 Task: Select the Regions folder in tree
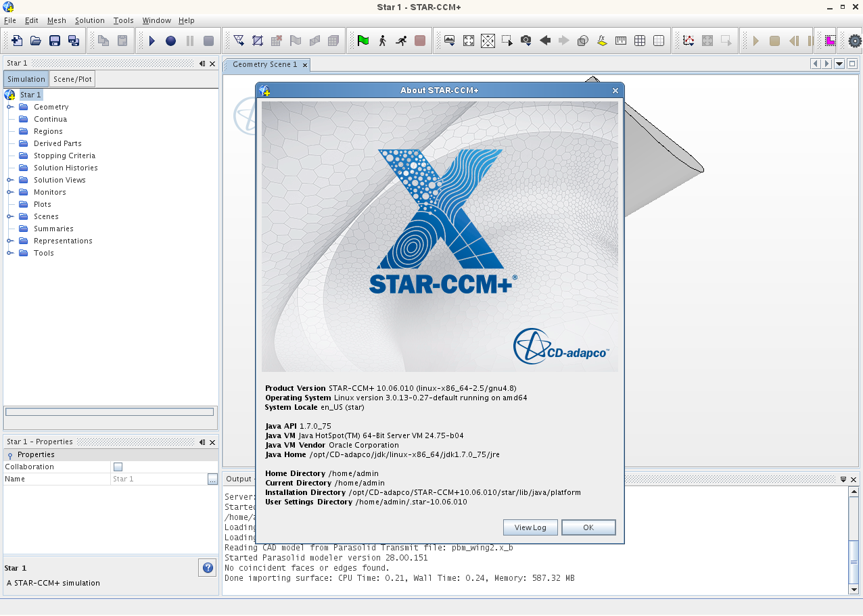[x=48, y=131]
